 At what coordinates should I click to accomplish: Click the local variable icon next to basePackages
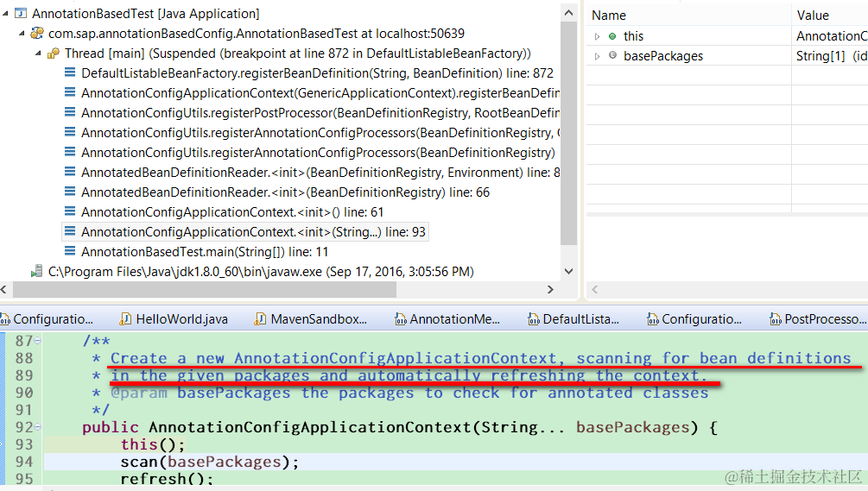(x=612, y=55)
